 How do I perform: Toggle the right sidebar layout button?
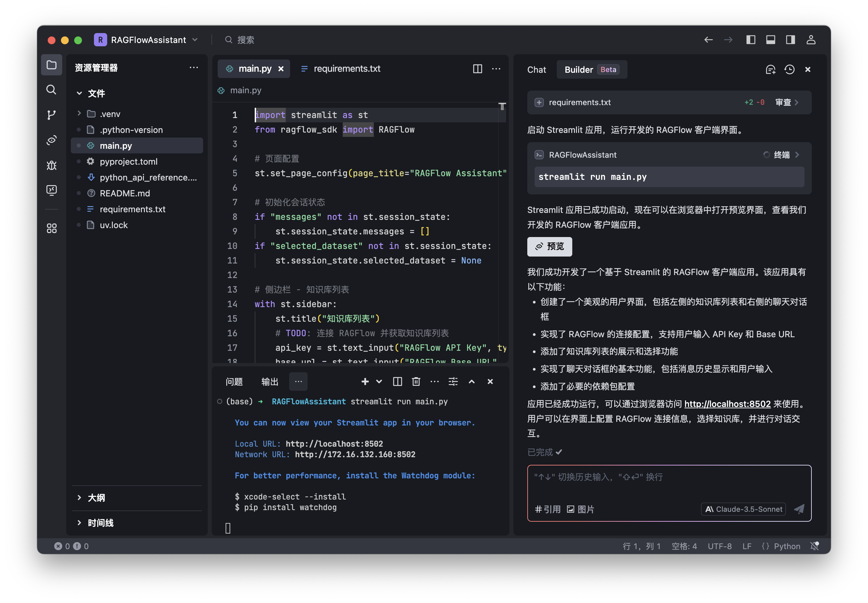pyautogui.click(x=790, y=40)
